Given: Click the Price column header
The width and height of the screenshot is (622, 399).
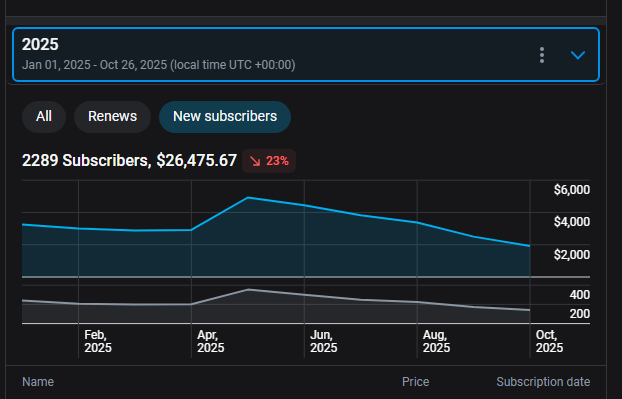Looking at the screenshot, I should (415, 382).
